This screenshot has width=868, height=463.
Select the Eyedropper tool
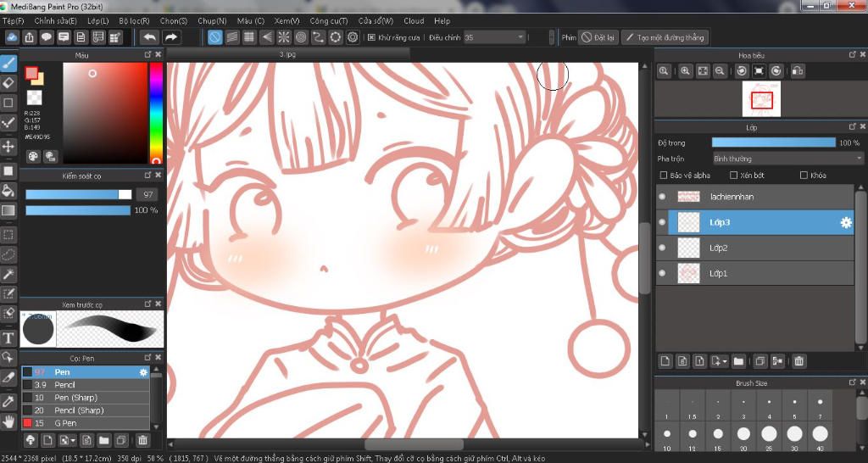pyautogui.click(x=8, y=402)
